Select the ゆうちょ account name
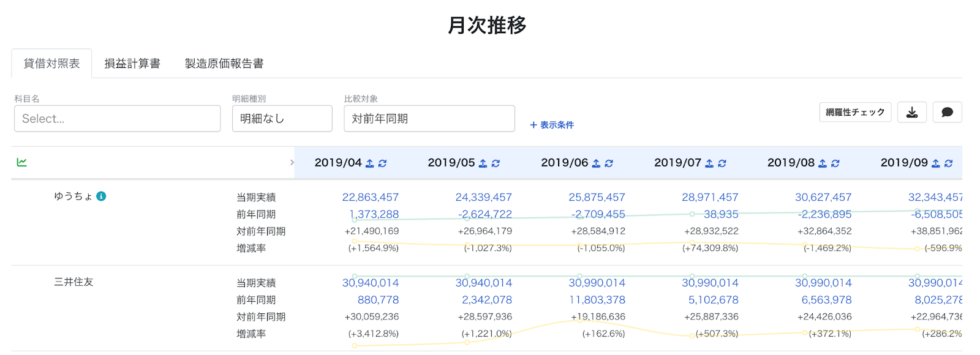 [x=73, y=196]
